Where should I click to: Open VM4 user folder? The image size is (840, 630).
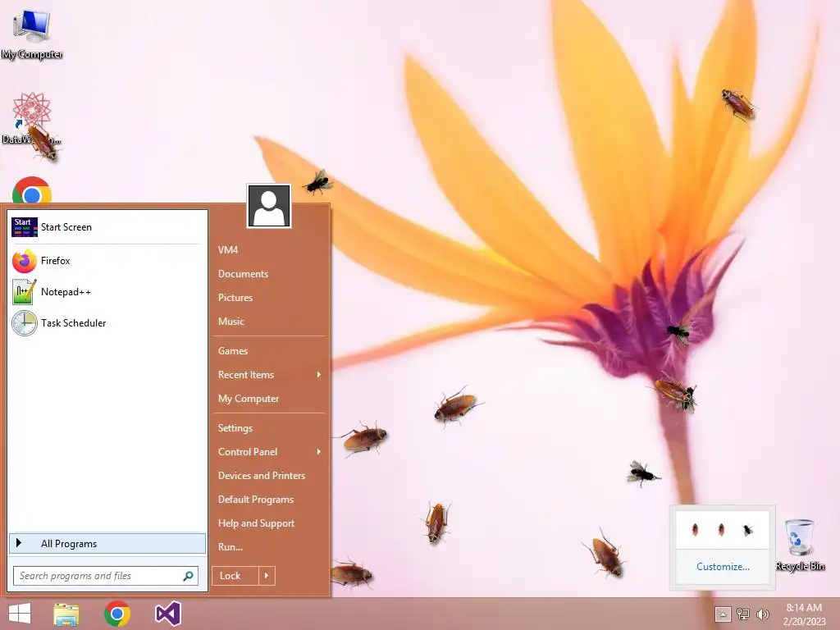(228, 250)
